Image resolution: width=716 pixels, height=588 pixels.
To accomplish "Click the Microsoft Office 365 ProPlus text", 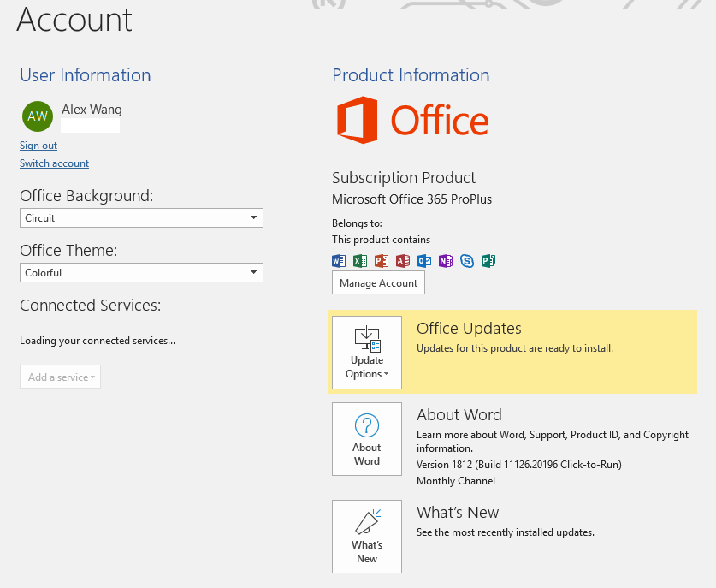I will click(x=411, y=199).
